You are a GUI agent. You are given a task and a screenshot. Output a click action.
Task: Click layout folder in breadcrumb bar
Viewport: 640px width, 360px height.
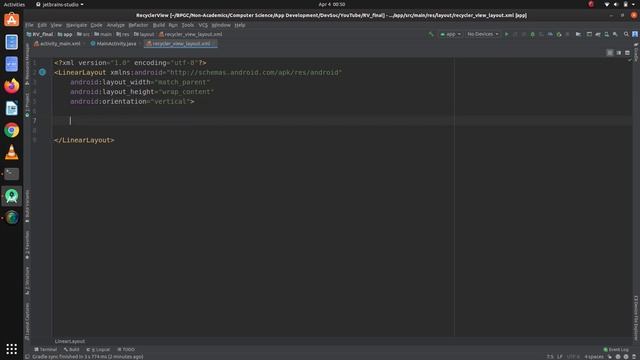(x=144, y=34)
